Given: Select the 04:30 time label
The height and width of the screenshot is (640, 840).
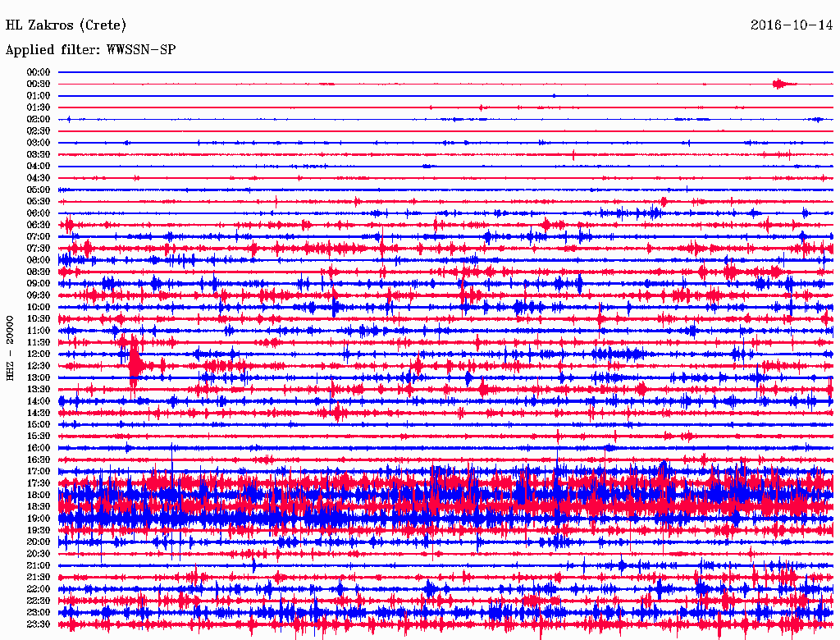Looking at the screenshot, I should (x=39, y=178).
